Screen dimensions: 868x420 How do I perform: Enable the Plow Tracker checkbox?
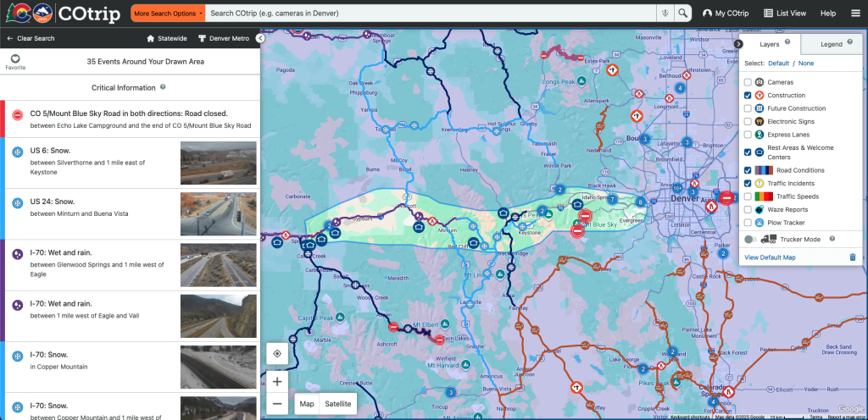pos(748,223)
